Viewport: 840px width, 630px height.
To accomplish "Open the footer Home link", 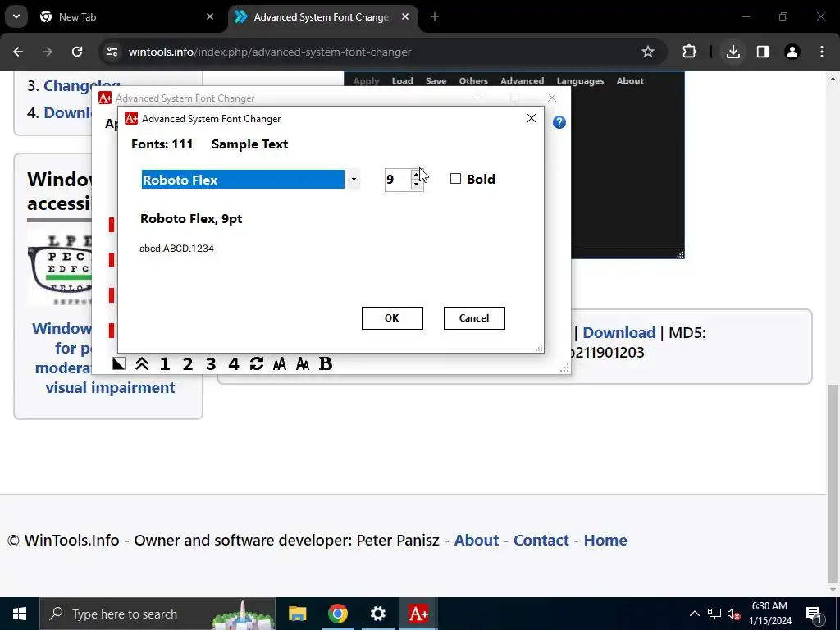I will [x=605, y=540].
